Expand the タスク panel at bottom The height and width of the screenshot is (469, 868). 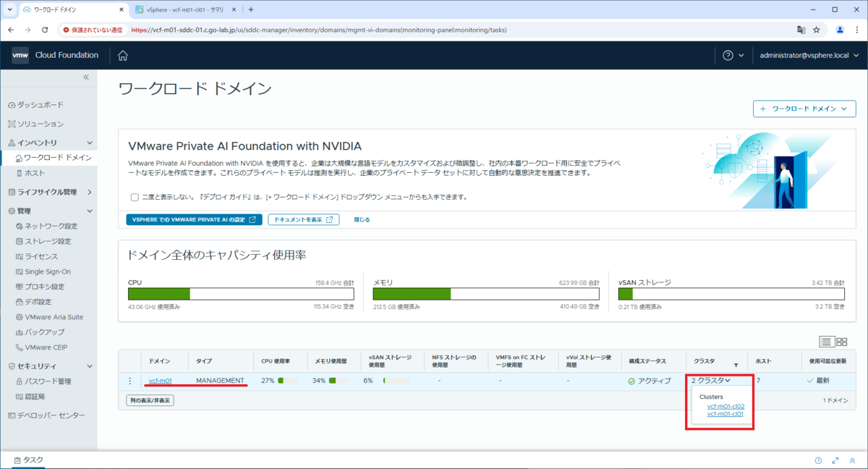tap(28, 460)
